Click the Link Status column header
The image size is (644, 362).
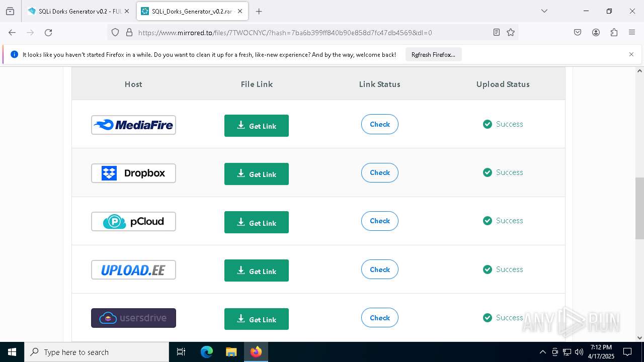pos(380,84)
